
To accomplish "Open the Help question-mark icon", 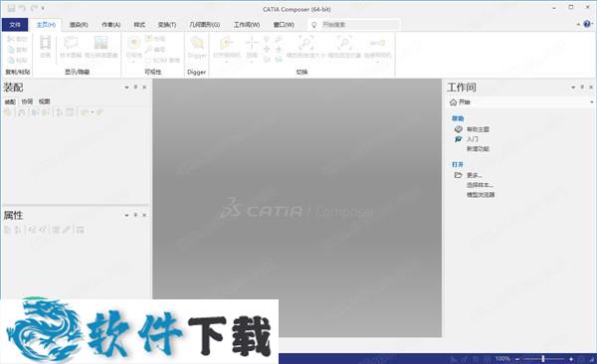I will point(587,24).
